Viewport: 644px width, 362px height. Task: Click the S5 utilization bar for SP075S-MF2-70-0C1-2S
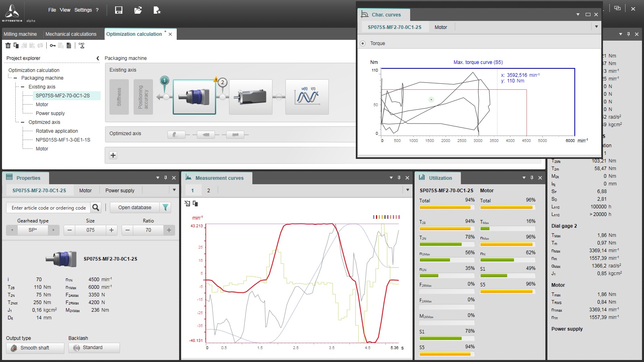tap(446, 354)
